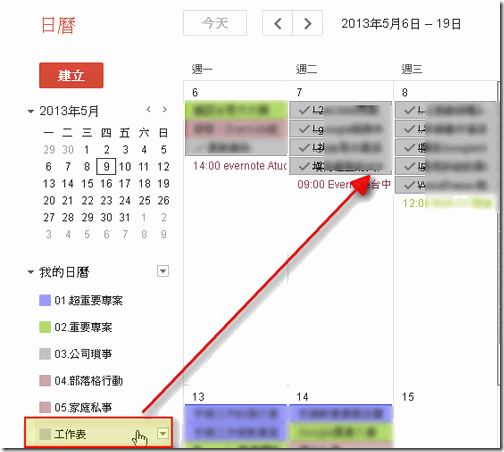Viewport: 504px width, 452px height.
Task: Toggle the 05.家庭私事 calendar color box
Action: 45,407
